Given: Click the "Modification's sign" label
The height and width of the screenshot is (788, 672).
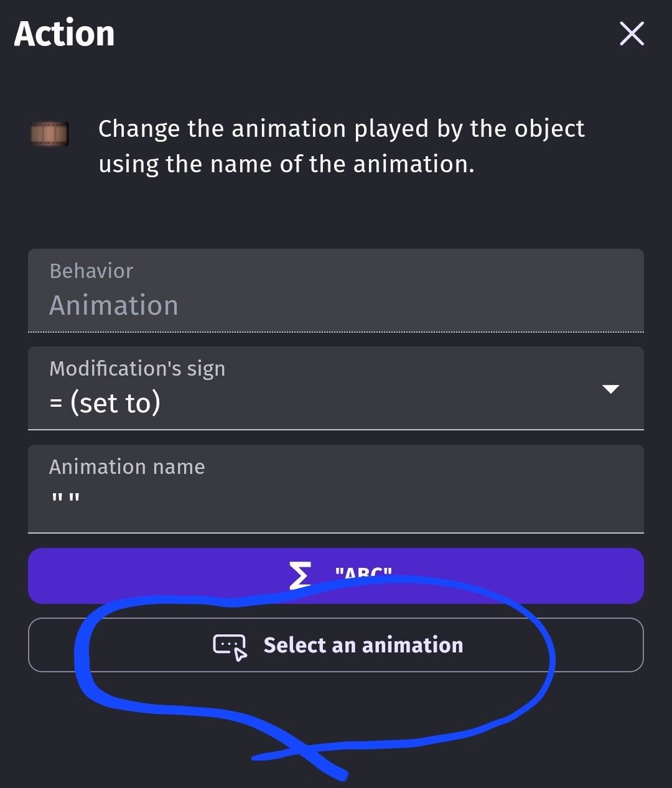Looking at the screenshot, I should pyautogui.click(x=138, y=369).
